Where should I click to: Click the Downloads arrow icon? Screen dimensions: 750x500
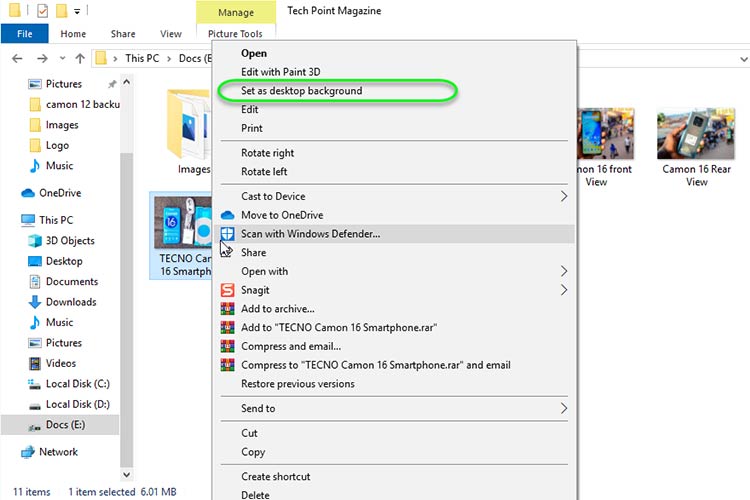click(x=34, y=302)
